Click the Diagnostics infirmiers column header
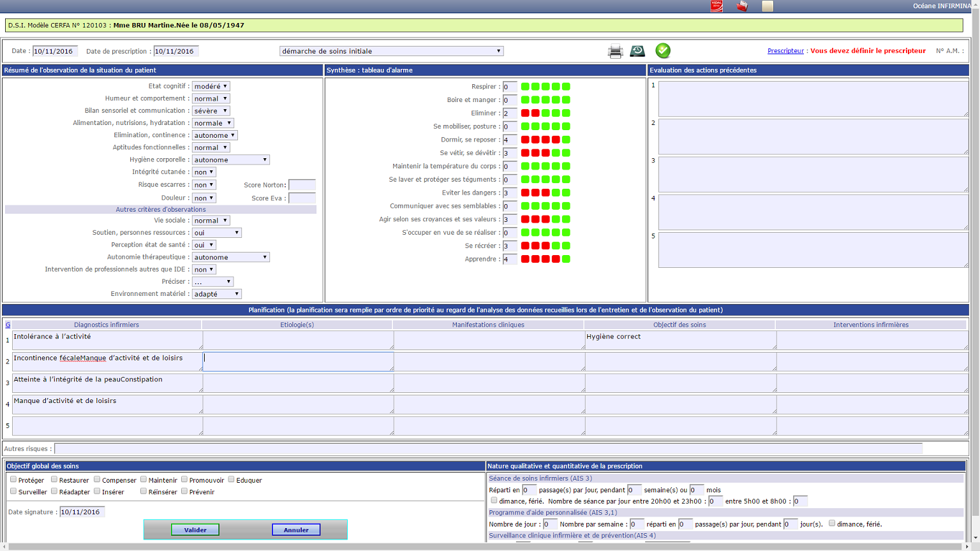Screen dimensions: 980x551 (107, 325)
